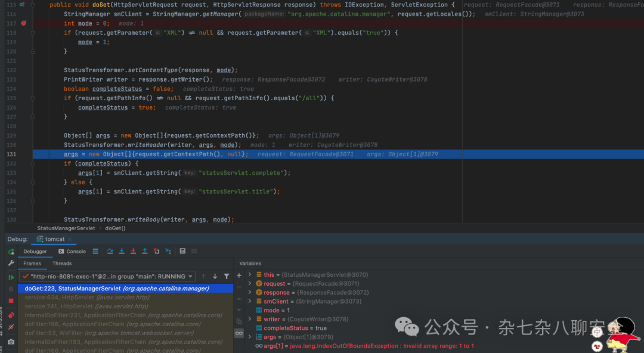
Task: Select frame 'service:634, HttpServlet'
Action: coord(126,298)
